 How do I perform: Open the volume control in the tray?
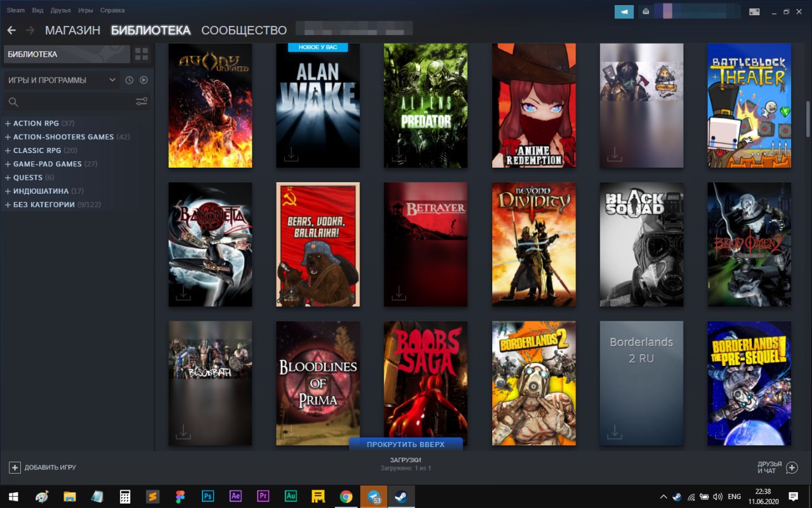(717, 497)
